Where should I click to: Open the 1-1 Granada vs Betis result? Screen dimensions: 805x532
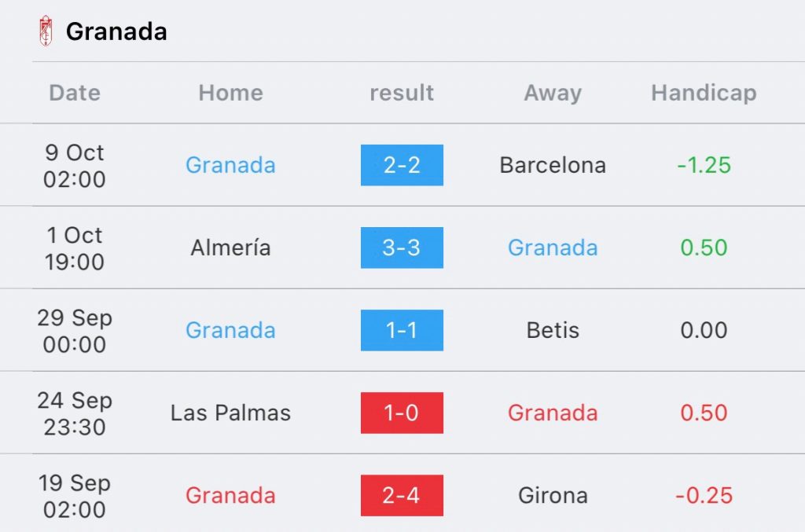tap(402, 330)
